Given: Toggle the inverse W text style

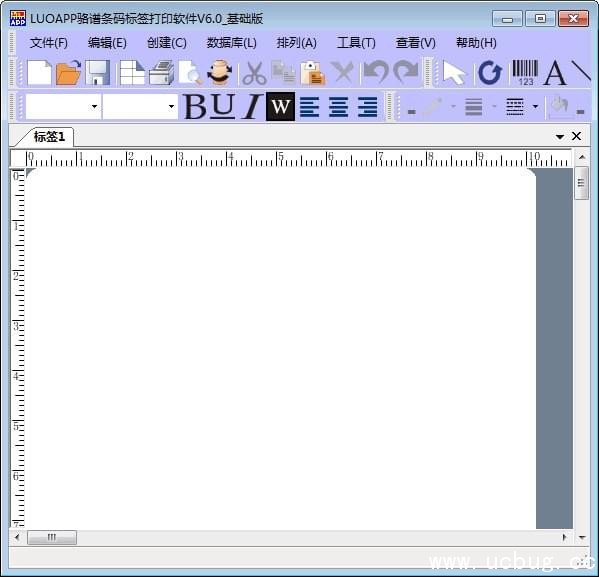Looking at the screenshot, I should (x=280, y=107).
